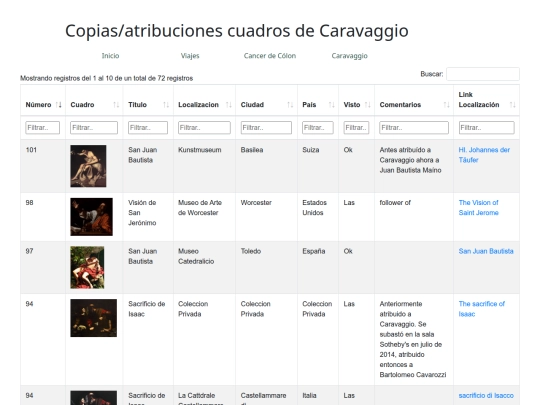Screen dimensions: 540x405
Task: Sort by Titulo column arrows
Action: (x=166, y=105)
